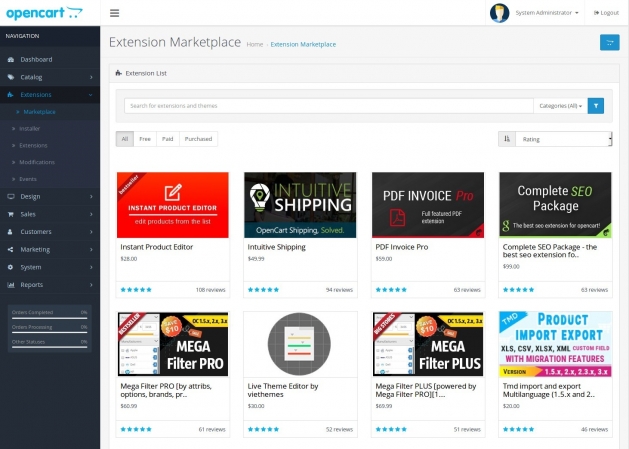Click the 94 reviews text
Viewport: 629px width, 449px height.
(x=339, y=290)
